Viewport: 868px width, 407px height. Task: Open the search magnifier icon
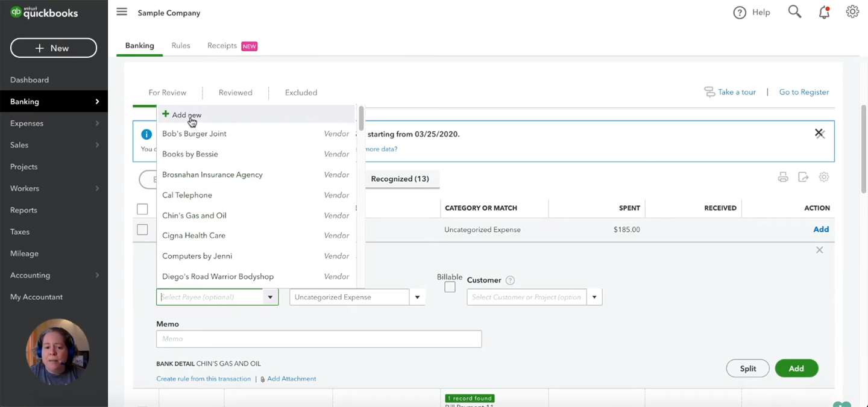pos(794,12)
